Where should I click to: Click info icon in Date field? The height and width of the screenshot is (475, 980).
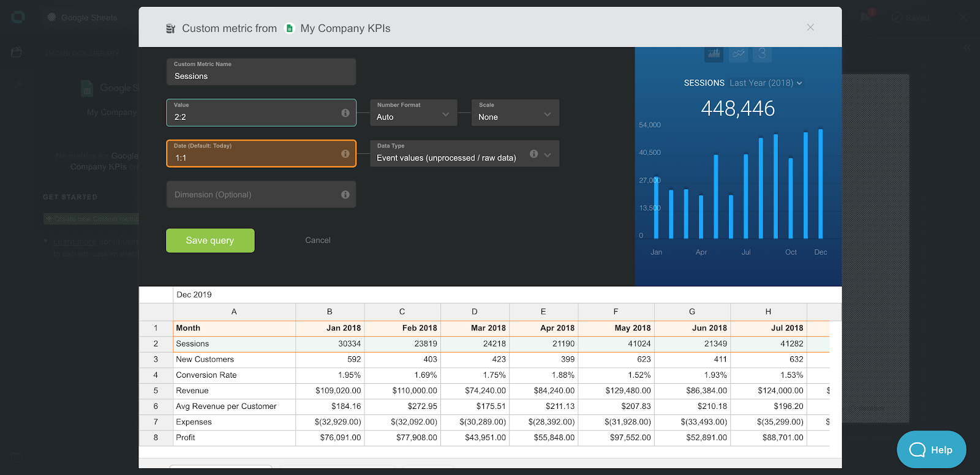[x=345, y=154]
